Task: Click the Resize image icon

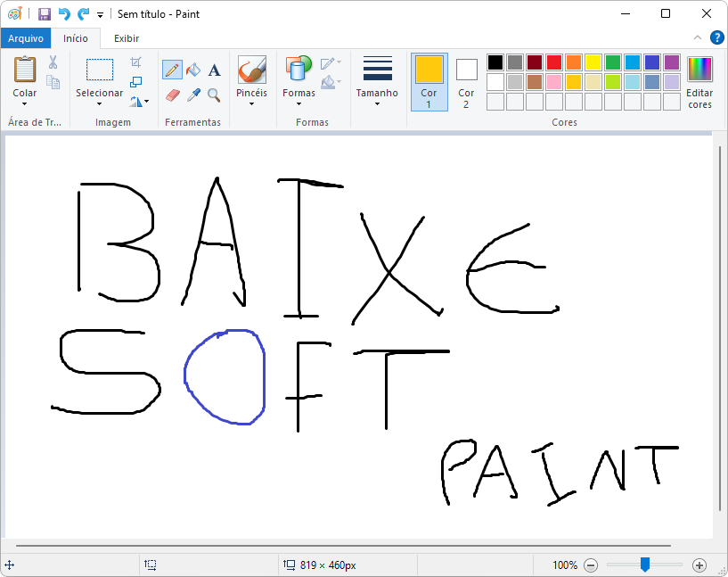Action: tap(135, 82)
